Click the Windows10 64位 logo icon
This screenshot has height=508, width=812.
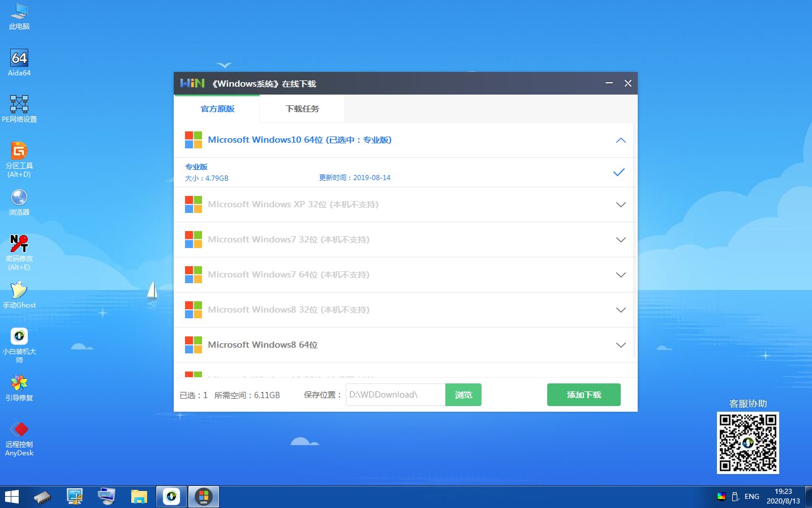pyautogui.click(x=194, y=140)
